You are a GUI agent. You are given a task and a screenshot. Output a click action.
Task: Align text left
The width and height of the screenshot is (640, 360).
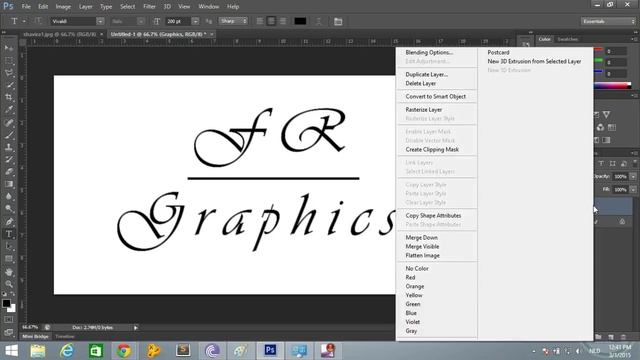pos(260,21)
